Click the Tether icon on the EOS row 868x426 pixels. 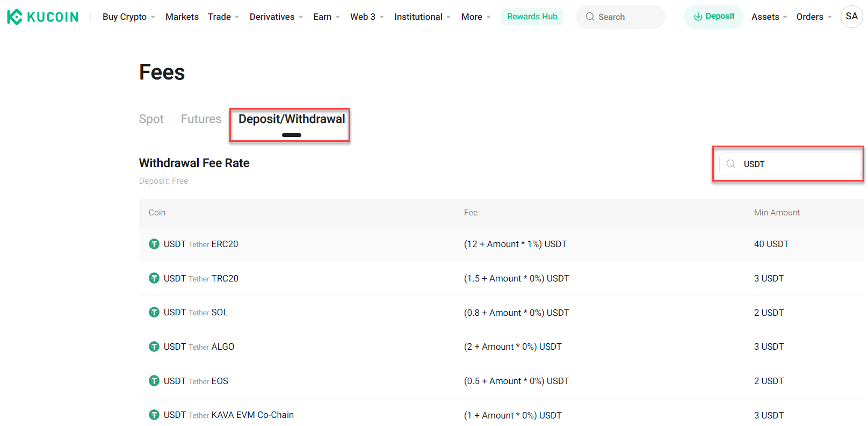[154, 381]
